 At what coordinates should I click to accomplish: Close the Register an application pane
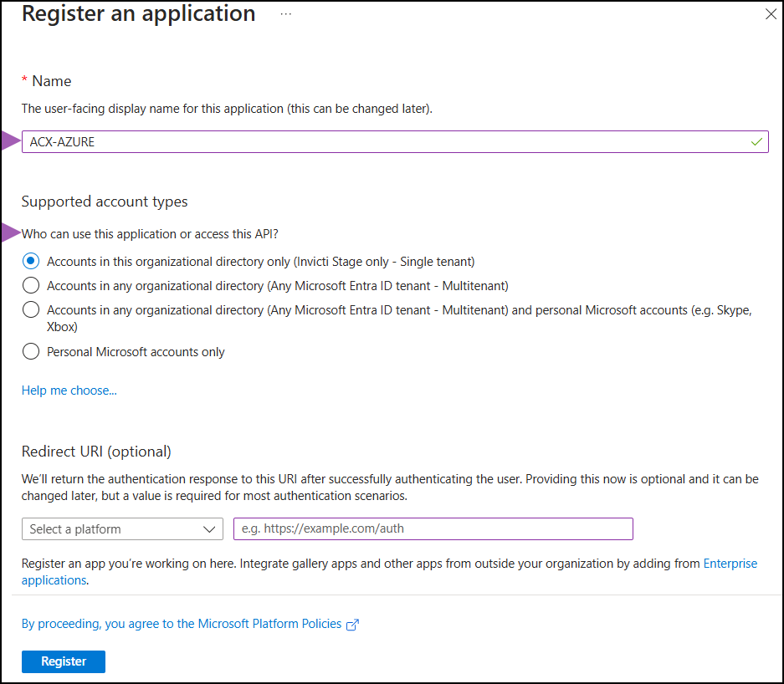770,13
